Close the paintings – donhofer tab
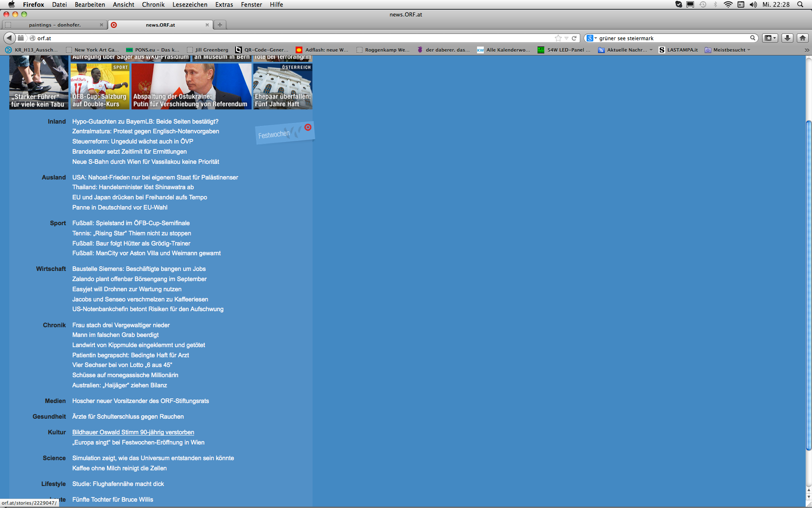Viewport: 812px width, 508px height. point(101,25)
